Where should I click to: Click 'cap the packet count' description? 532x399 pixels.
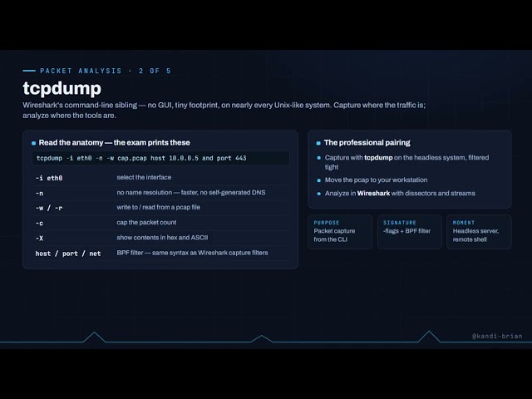[x=146, y=222]
